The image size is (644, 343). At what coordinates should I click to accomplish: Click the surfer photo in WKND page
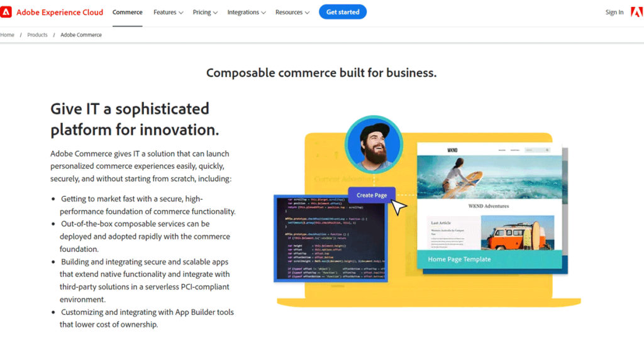489,177
